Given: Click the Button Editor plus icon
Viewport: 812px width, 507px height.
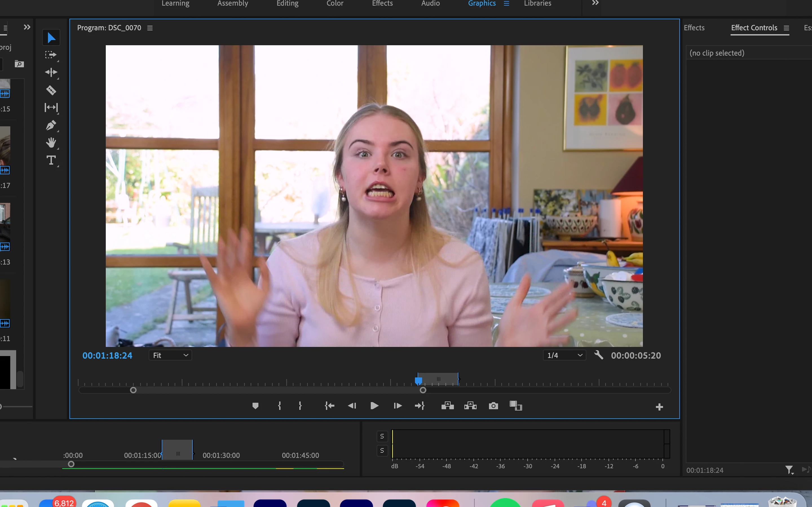Looking at the screenshot, I should coord(659,407).
